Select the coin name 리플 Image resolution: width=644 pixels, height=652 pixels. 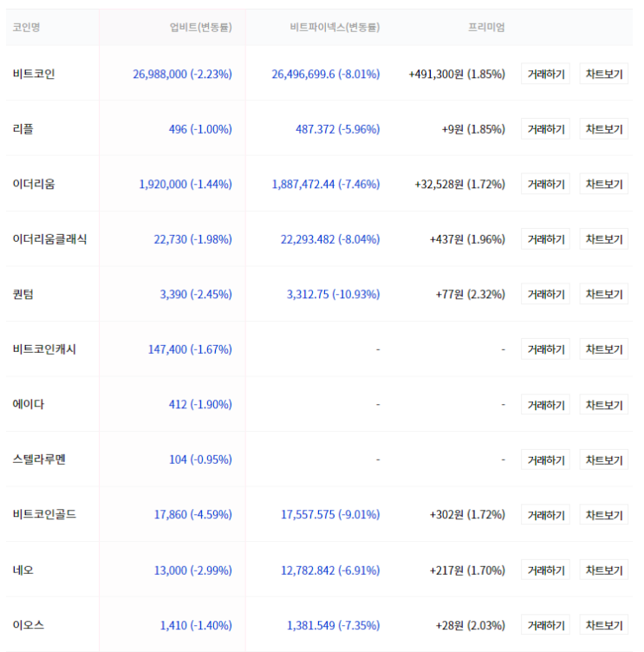pos(23,129)
